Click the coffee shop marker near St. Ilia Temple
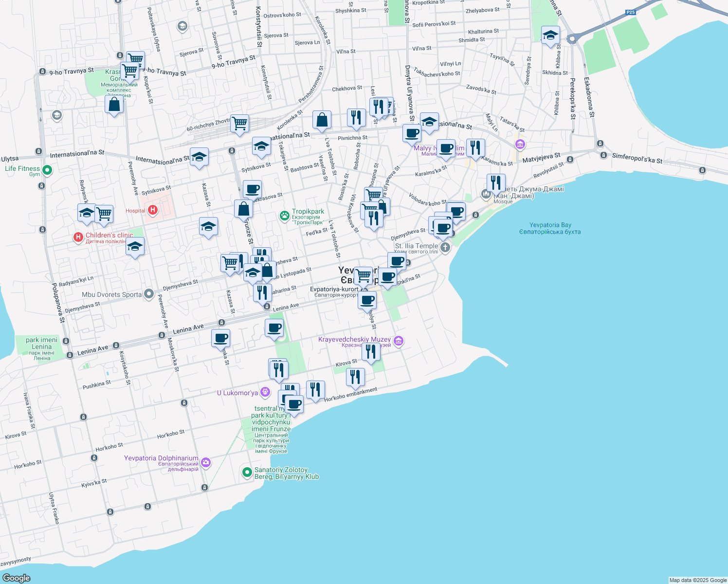 (443, 228)
